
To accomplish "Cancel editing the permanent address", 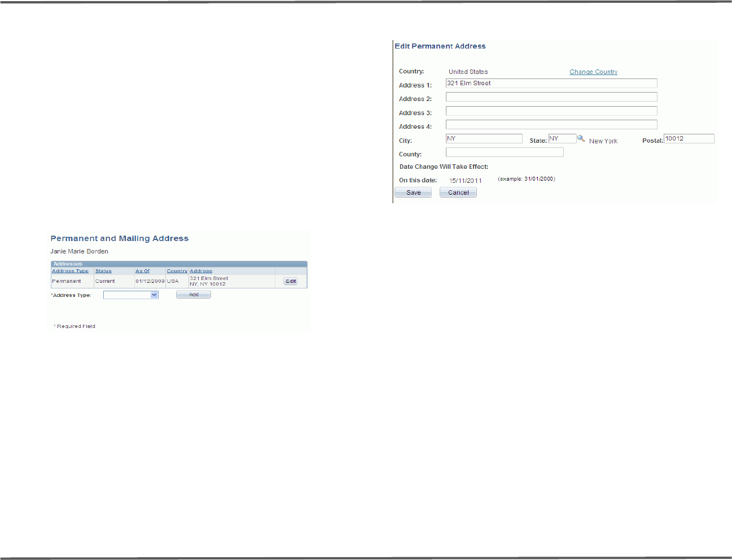I will [x=458, y=193].
